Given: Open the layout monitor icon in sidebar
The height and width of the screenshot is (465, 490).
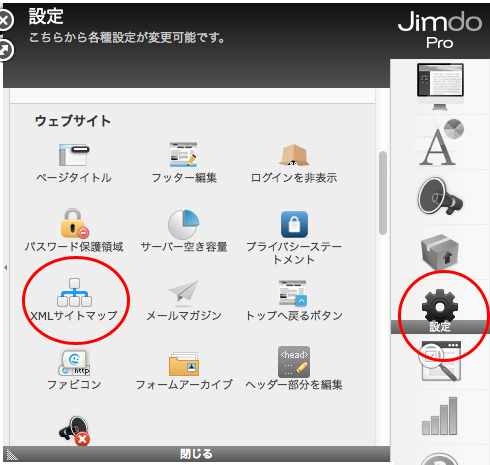Looking at the screenshot, I should coord(440,87).
